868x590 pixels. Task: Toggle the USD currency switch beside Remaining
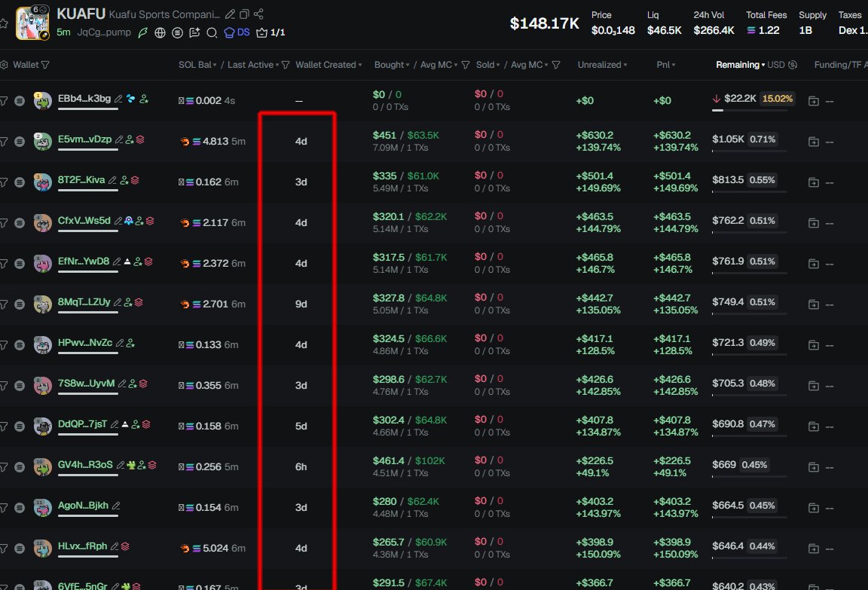(x=793, y=65)
